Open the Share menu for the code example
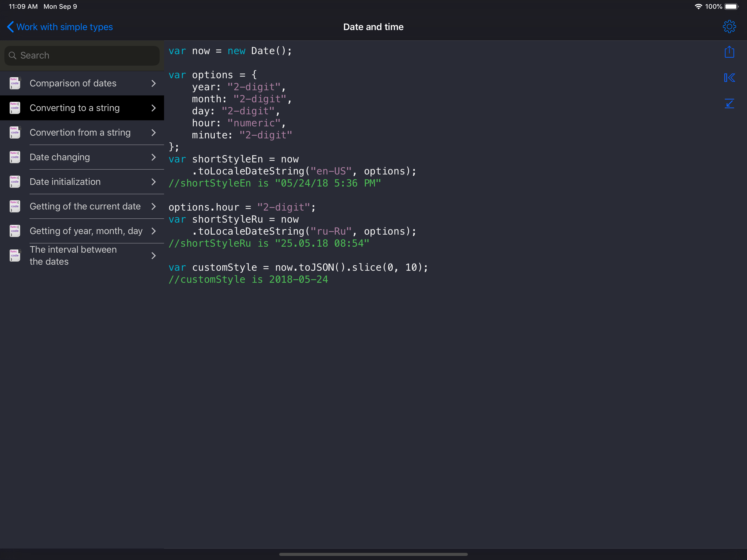Viewport: 747px width, 560px height. pos(729,52)
